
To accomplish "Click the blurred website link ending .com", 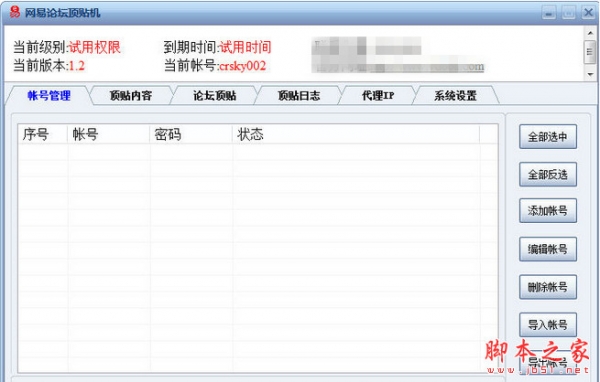I will [398, 68].
